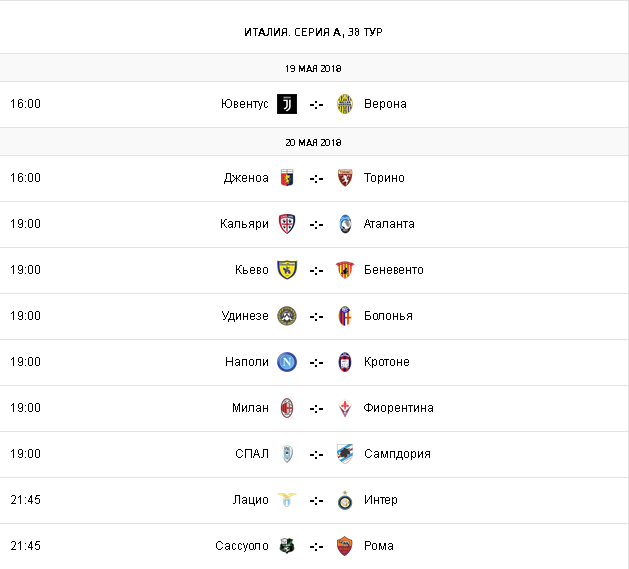Select the Сассуоло team name

242,546
